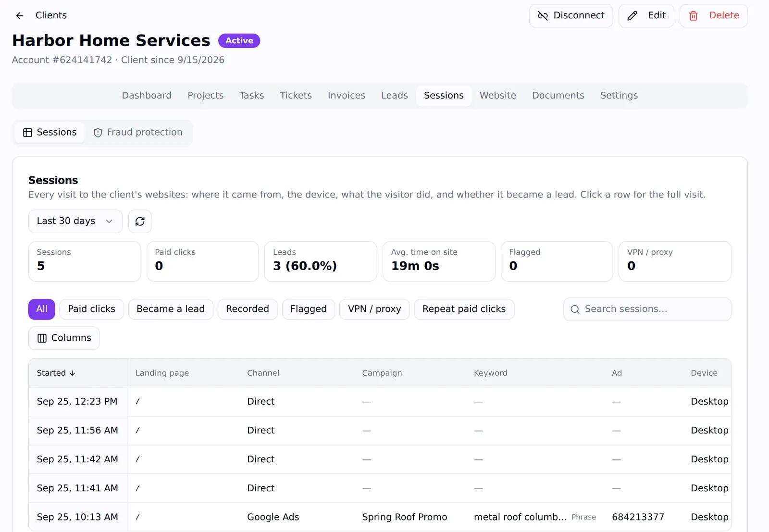This screenshot has width=769, height=532.
Task: Click the Phrase match label
Action: click(583, 518)
